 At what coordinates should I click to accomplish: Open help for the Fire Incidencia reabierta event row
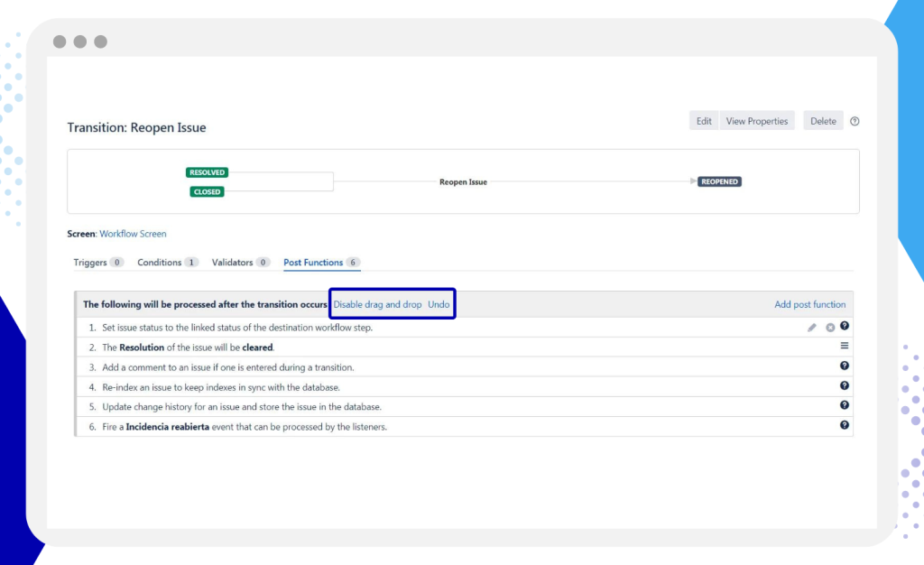[845, 424]
